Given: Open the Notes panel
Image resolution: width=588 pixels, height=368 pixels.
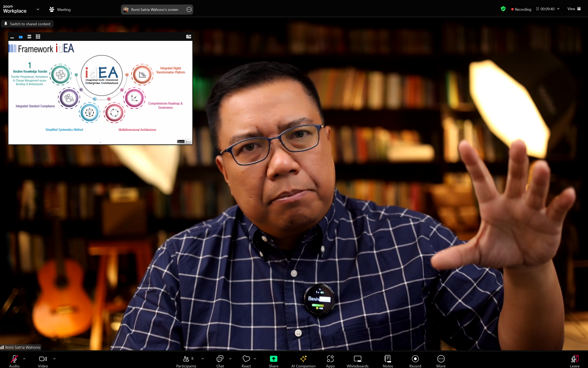Looking at the screenshot, I should pos(388,361).
